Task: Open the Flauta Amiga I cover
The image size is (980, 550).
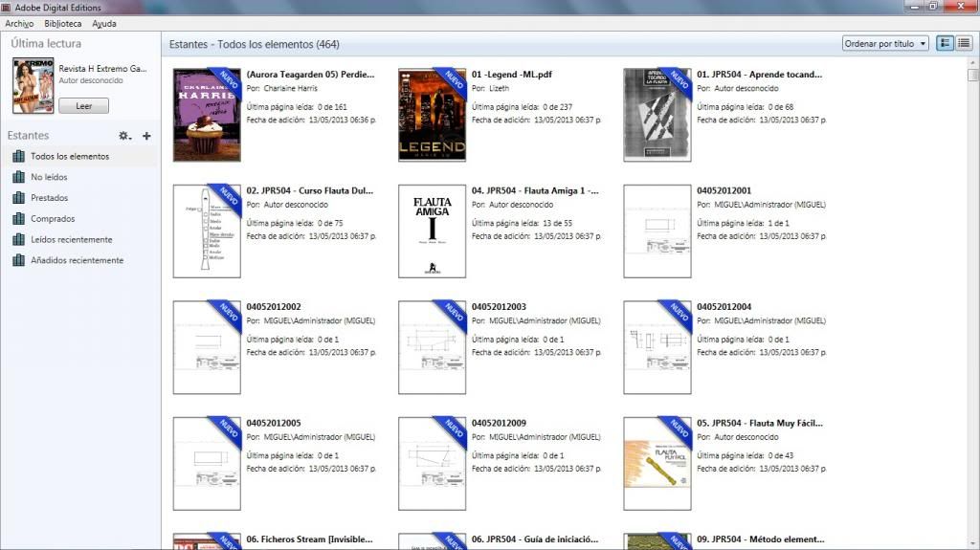Action: pos(432,231)
